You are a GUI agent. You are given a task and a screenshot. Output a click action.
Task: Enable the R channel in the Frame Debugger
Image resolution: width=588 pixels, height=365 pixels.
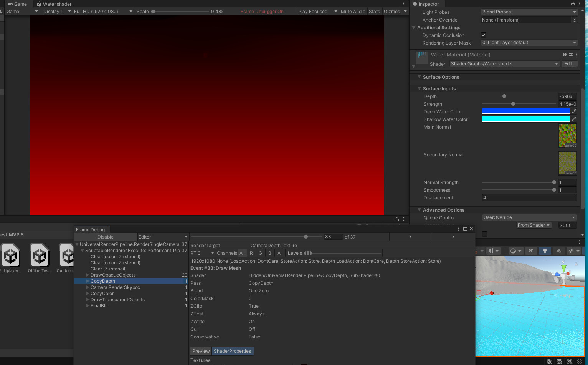[251, 253]
